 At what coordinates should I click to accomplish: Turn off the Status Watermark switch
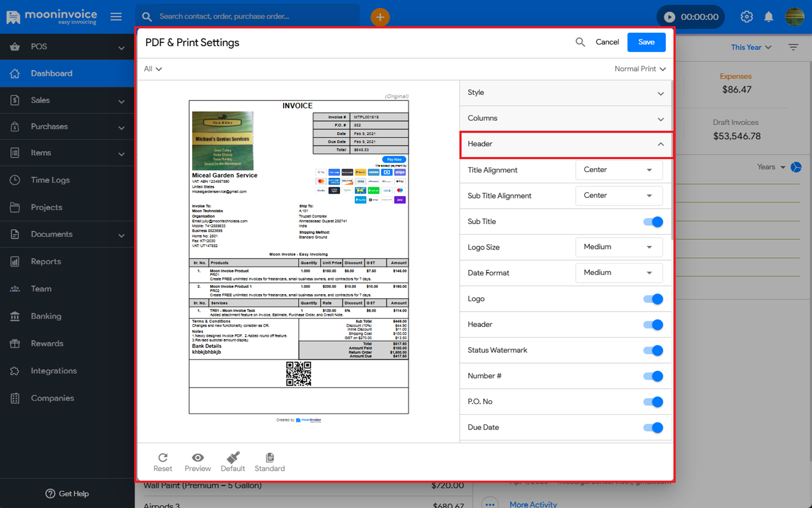tap(653, 351)
